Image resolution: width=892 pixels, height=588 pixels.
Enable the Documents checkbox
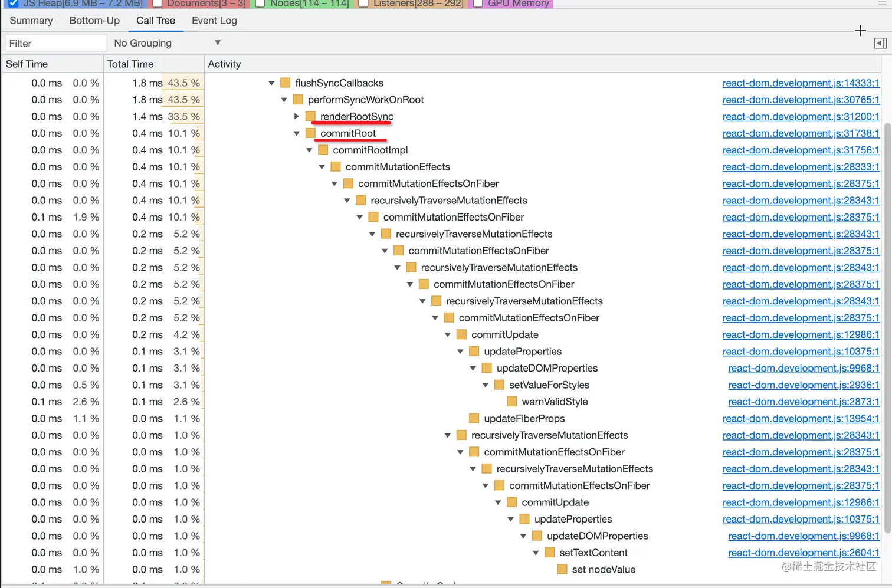[x=158, y=4]
